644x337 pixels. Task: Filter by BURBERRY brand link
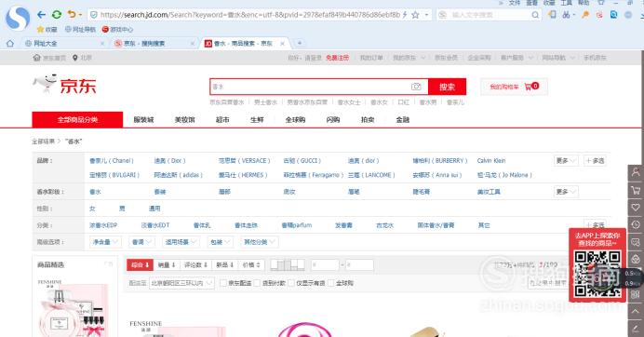tap(440, 161)
